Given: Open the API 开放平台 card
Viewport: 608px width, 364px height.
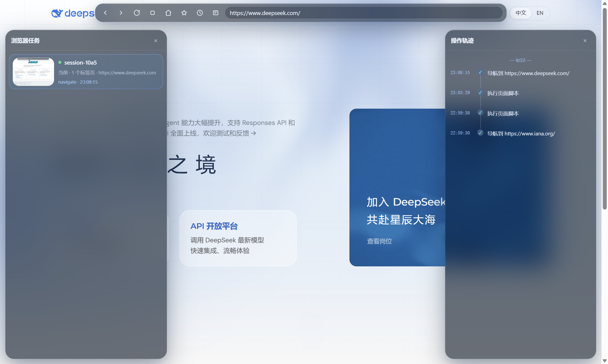Looking at the screenshot, I should 238,238.
